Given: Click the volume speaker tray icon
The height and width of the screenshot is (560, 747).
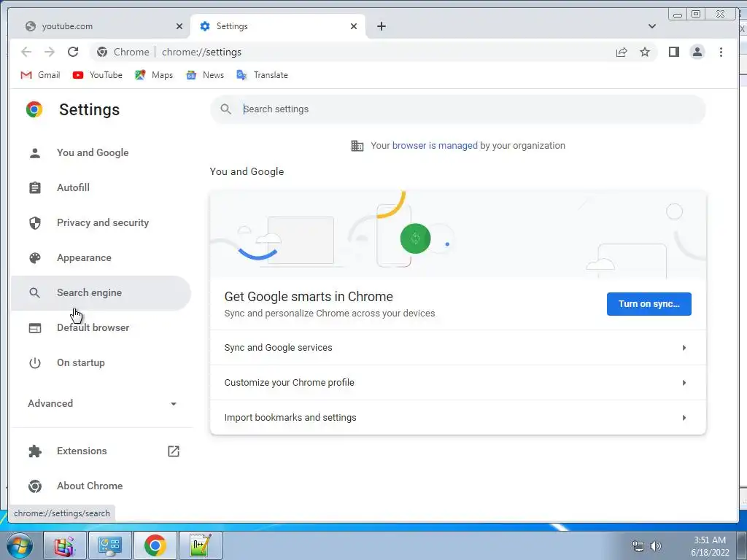Looking at the screenshot, I should [656, 546].
